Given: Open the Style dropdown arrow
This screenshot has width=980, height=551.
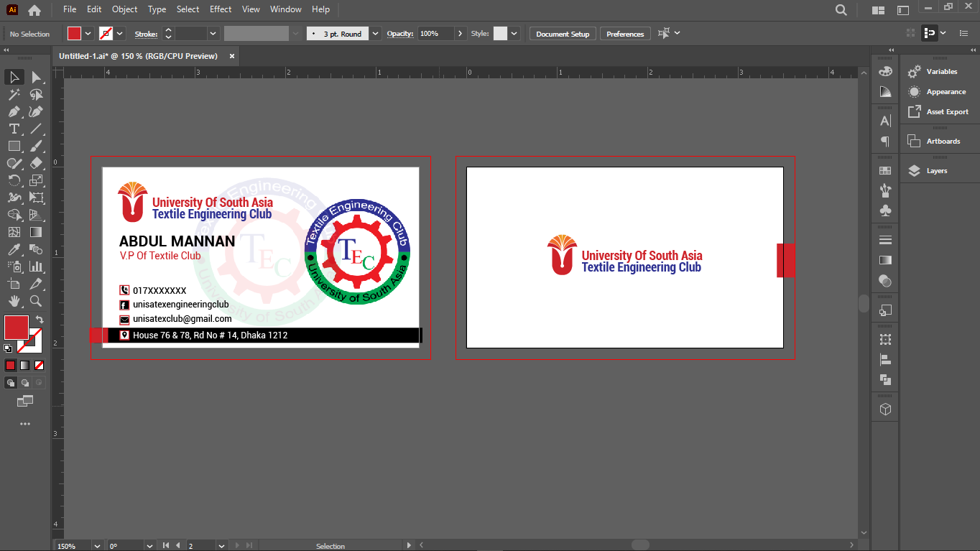Looking at the screenshot, I should pos(514,34).
